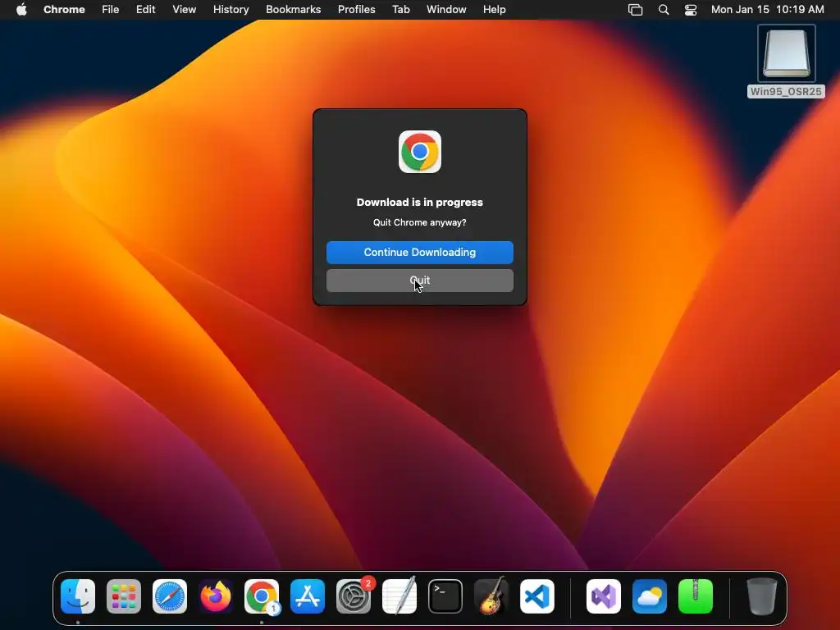Open the View menu
Image resolution: width=840 pixels, height=630 pixels.
184,10
